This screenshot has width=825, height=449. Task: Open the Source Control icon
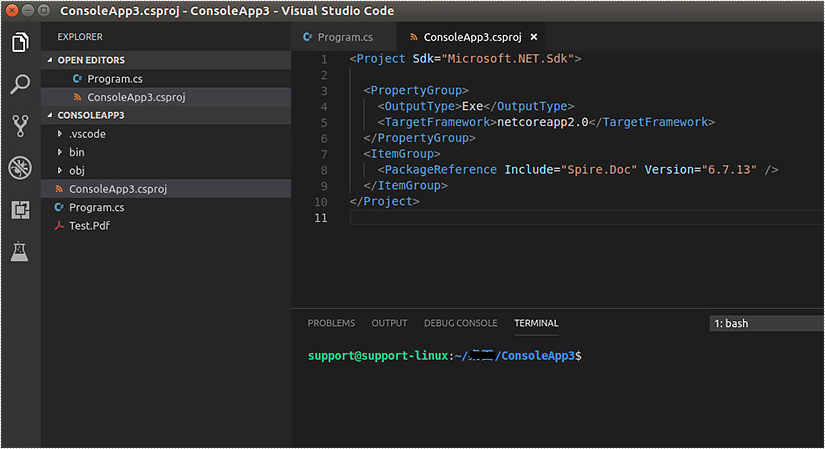tap(20, 126)
